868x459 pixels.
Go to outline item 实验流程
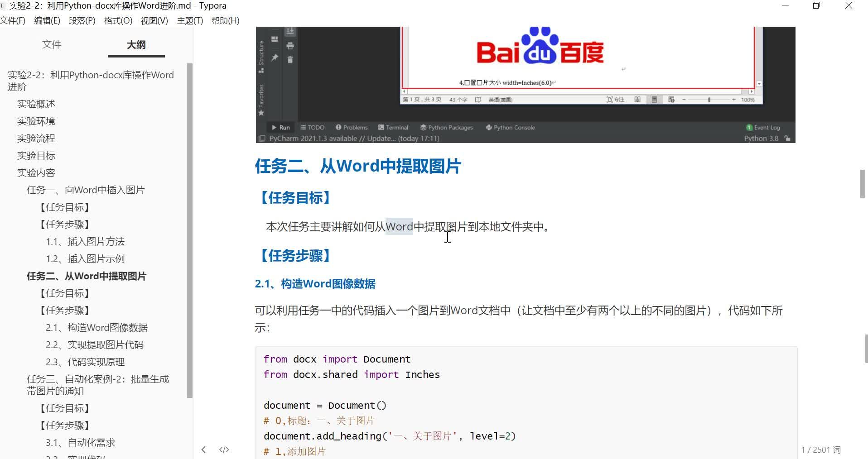[x=36, y=139]
